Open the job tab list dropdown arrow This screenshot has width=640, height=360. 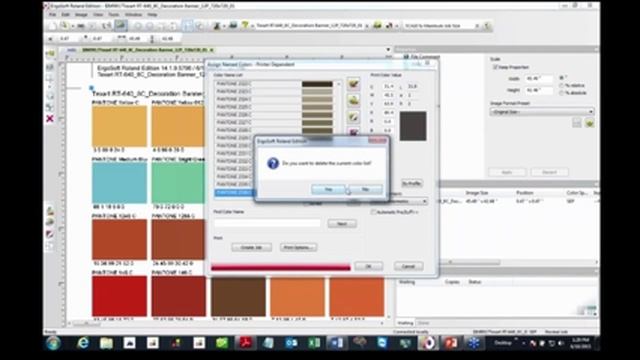[388, 50]
